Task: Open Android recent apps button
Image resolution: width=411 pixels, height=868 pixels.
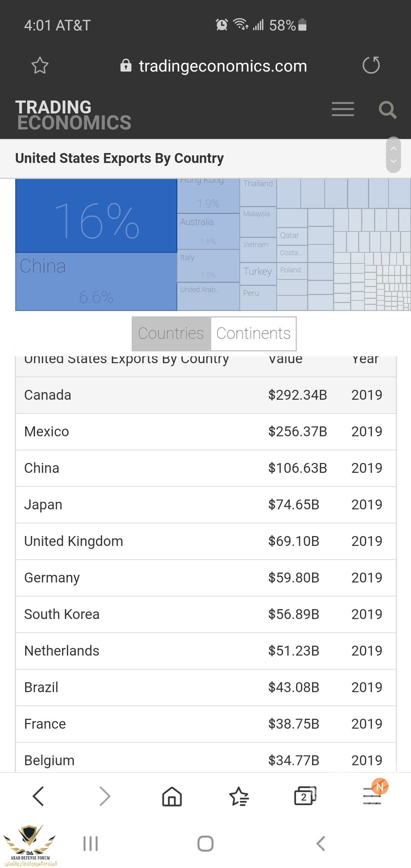Action: 91,844
